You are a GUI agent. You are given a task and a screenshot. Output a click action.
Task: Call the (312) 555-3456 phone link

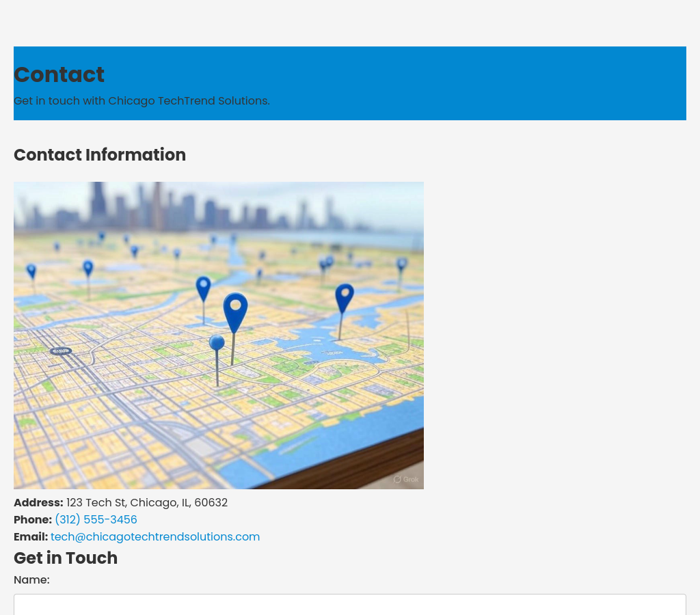[x=96, y=520]
